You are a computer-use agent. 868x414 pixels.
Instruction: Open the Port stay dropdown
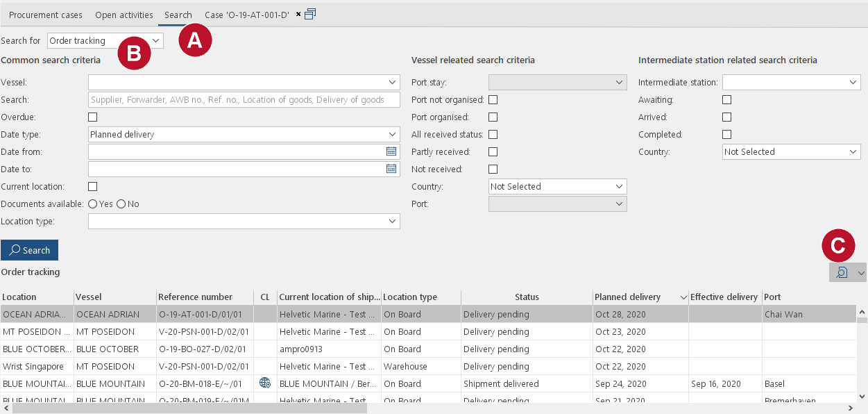coord(558,82)
